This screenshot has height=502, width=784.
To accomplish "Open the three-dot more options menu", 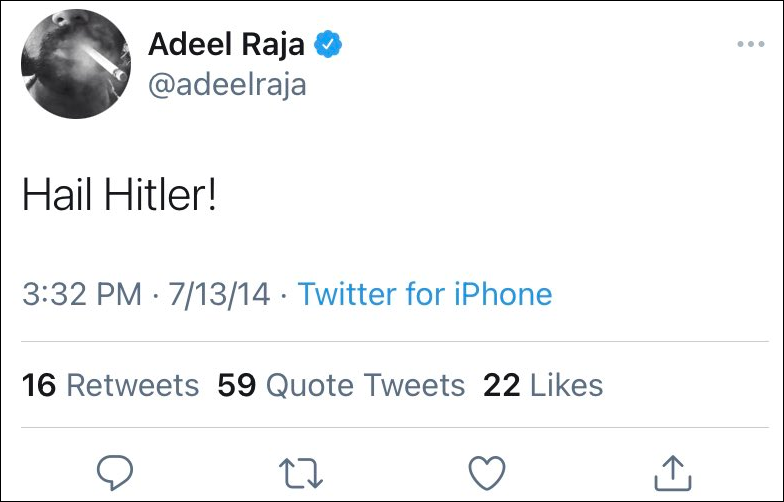I will [749, 45].
